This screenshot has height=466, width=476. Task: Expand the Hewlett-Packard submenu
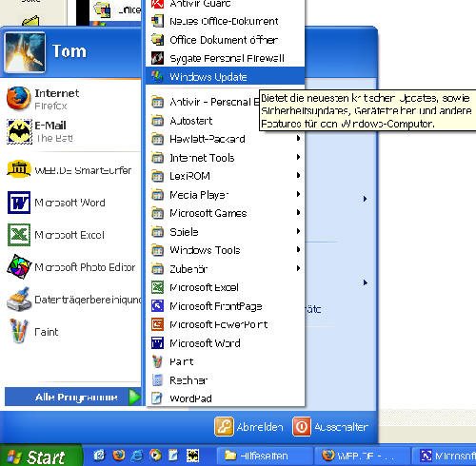[x=226, y=139]
